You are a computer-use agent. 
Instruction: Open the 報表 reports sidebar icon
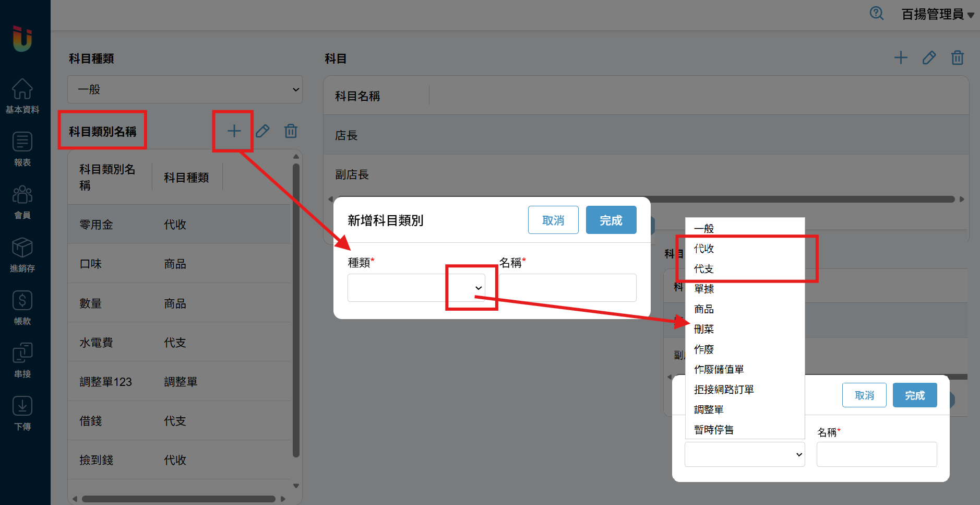click(22, 148)
